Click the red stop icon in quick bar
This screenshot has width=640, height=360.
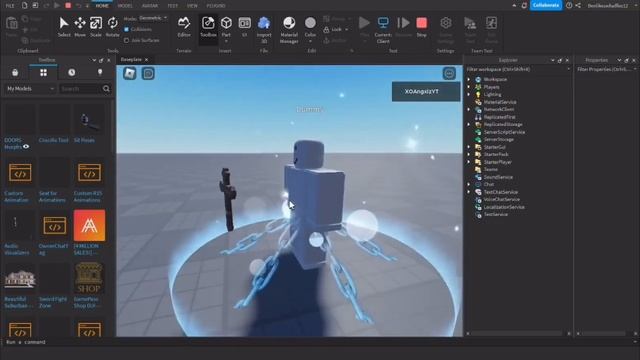[68, 5]
